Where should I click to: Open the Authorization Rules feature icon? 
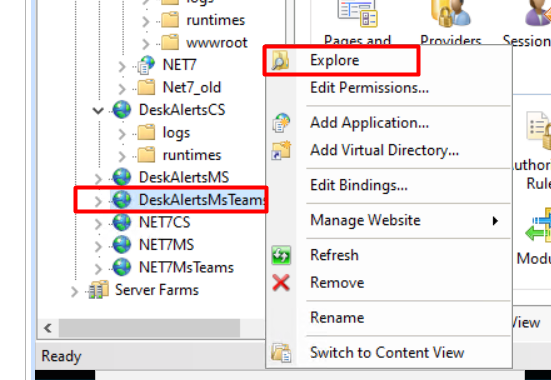coord(538,130)
